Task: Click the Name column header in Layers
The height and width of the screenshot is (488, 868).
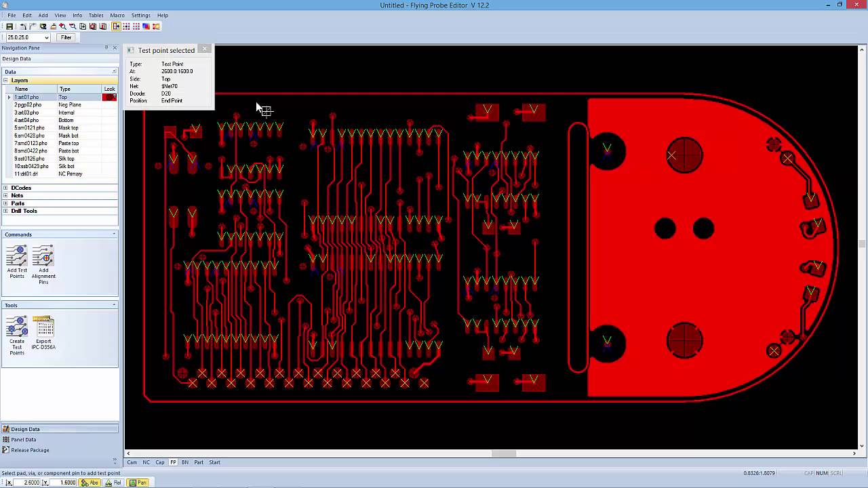Action: point(31,89)
